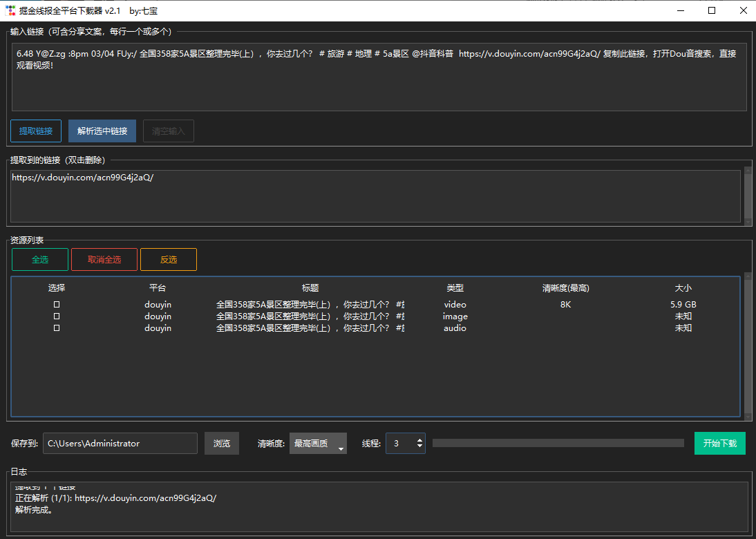Viewport: 756px width, 539px height.
Task: Click the 标题 column header
Action: click(310, 288)
